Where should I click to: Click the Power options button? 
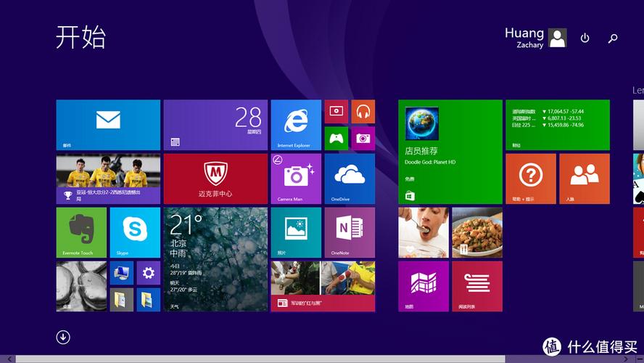(585, 38)
